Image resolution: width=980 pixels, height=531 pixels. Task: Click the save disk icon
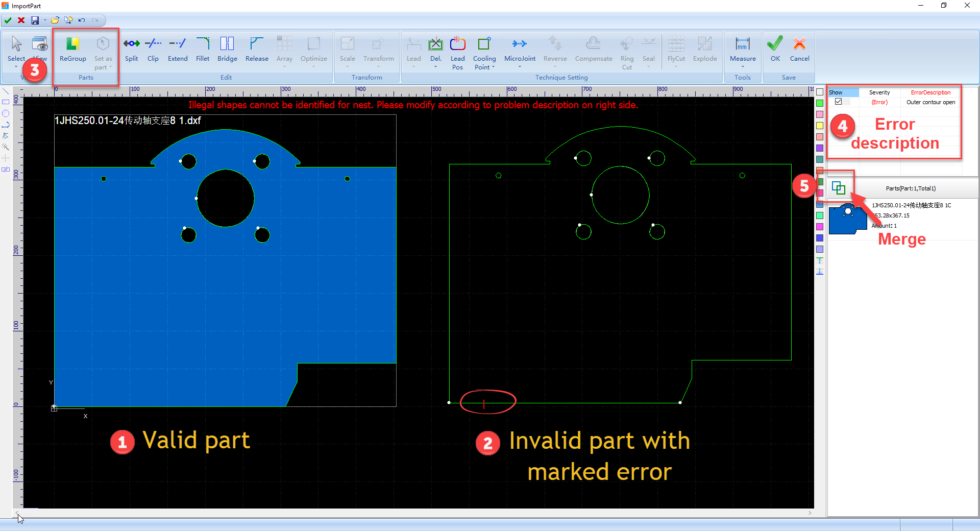click(x=35, y=20)
